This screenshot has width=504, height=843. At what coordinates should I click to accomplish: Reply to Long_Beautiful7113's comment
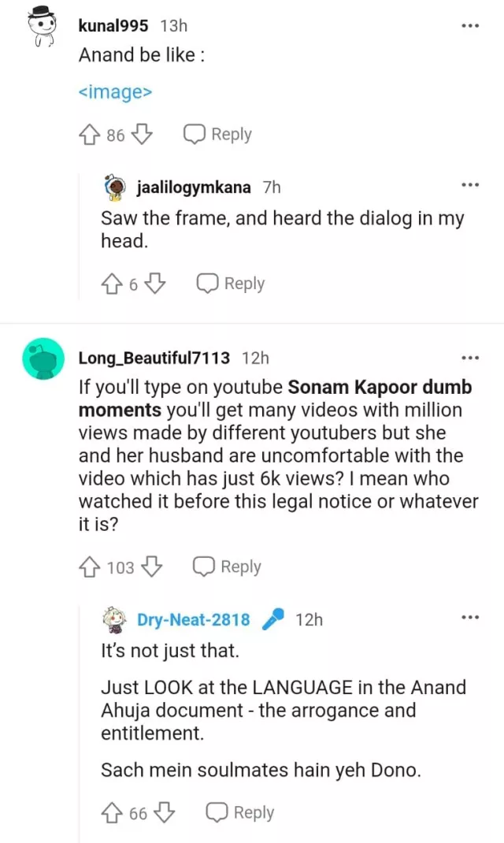[x=227, y=566]
